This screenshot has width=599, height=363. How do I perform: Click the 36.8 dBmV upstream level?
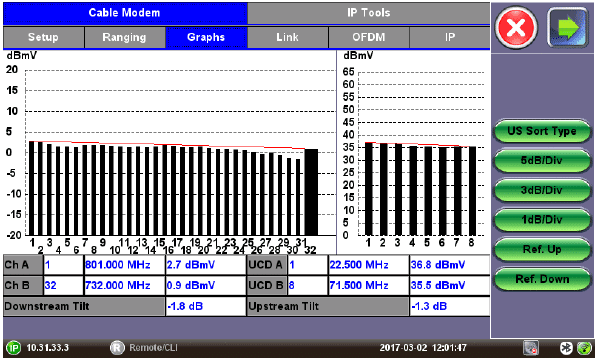coord(450,265)
